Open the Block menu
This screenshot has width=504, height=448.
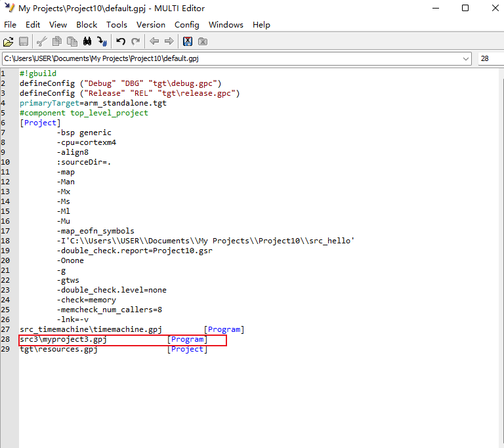(87, 24)
